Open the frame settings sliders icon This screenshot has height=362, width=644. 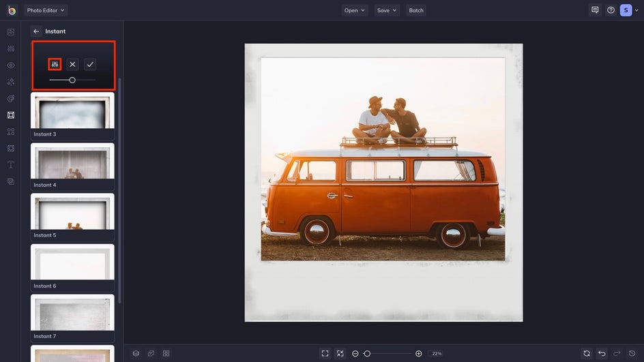click(55, 65)
